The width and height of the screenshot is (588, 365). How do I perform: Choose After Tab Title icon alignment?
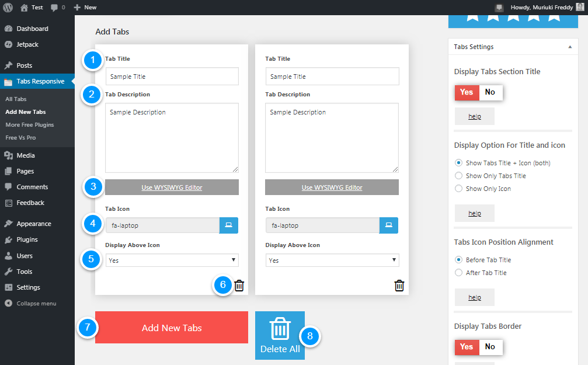459,272
